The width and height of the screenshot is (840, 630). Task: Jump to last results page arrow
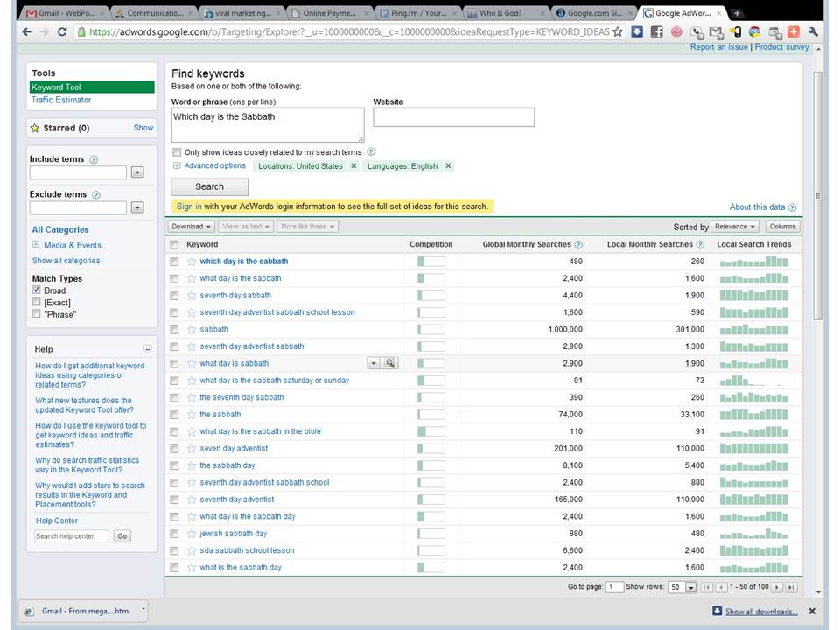[791, 587]
